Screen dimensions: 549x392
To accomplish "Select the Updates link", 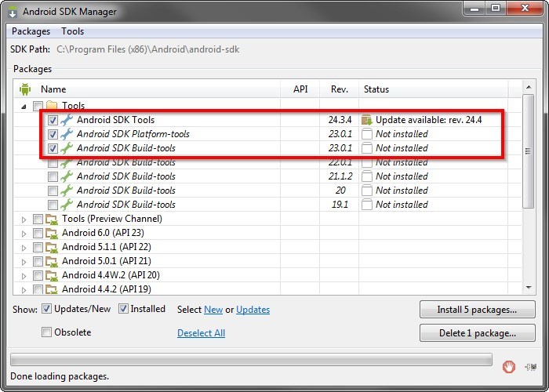I will tap(253, 310).
